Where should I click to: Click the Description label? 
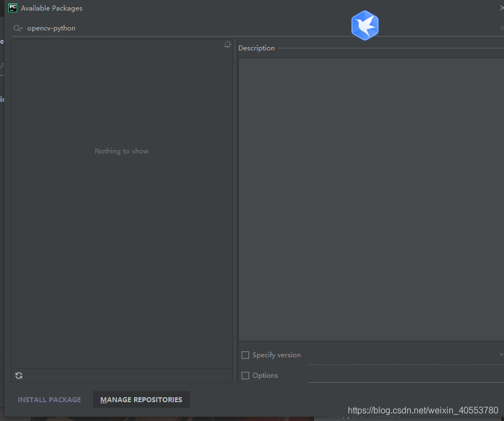[x=256, y=48]
